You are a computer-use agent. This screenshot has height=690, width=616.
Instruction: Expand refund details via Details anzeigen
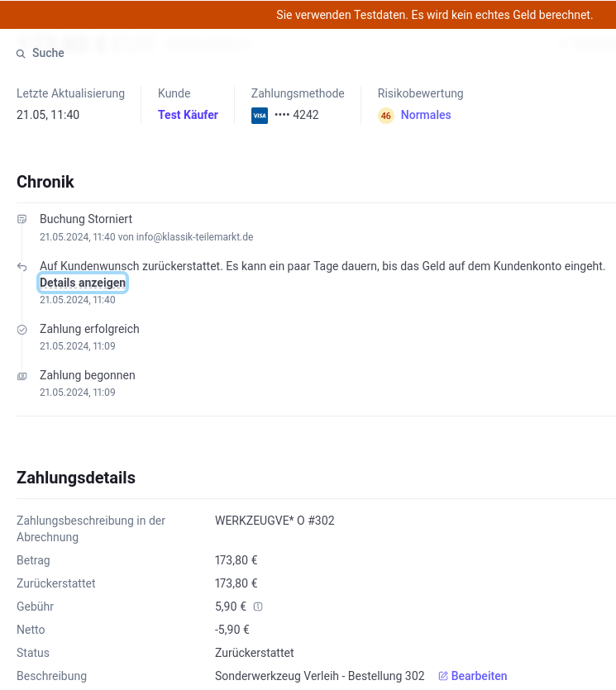[x=83, y=283]
